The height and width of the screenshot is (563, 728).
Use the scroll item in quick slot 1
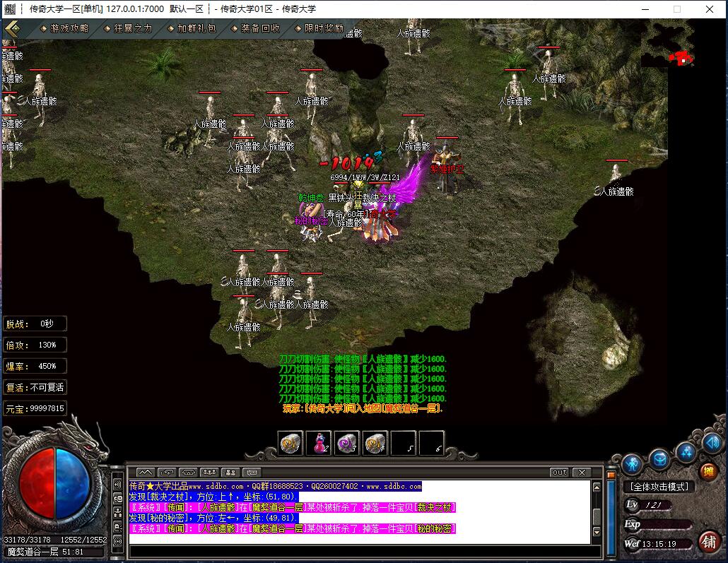coord(290,443)
